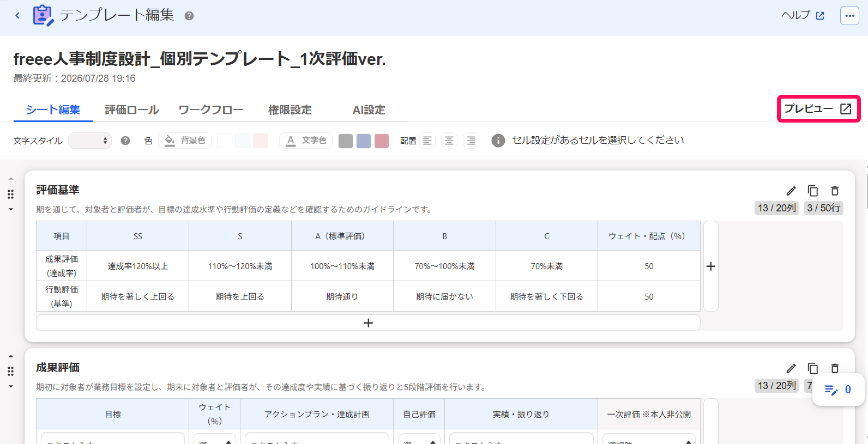This screenshot has width=868, height=444.
Task: Choose the blue text color swatch
Action: (364, 141)
